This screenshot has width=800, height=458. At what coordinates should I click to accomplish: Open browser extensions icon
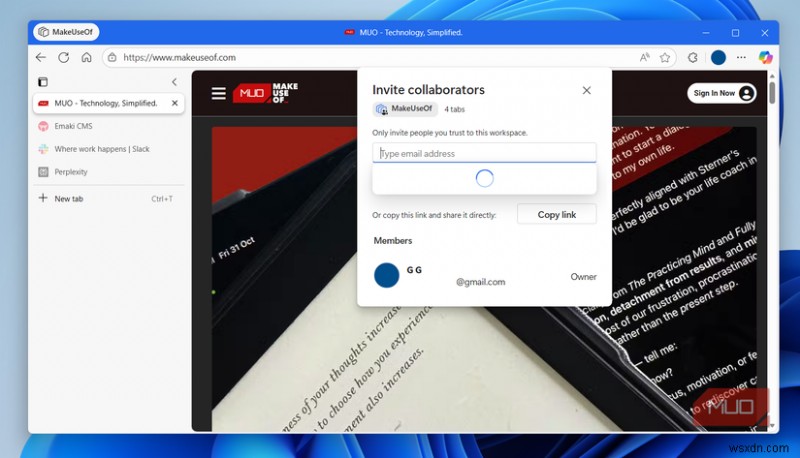(x=693, y=58)
